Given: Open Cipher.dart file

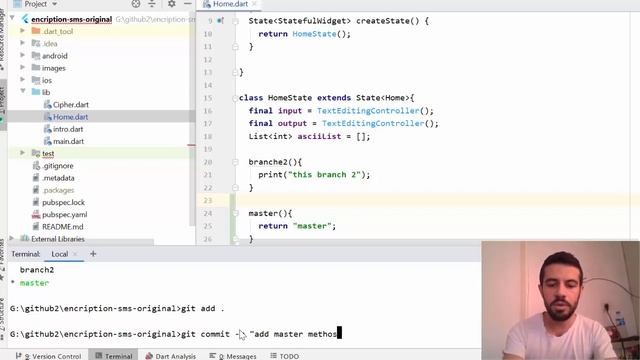Looking at the screenshot, I should coord(71,104).
